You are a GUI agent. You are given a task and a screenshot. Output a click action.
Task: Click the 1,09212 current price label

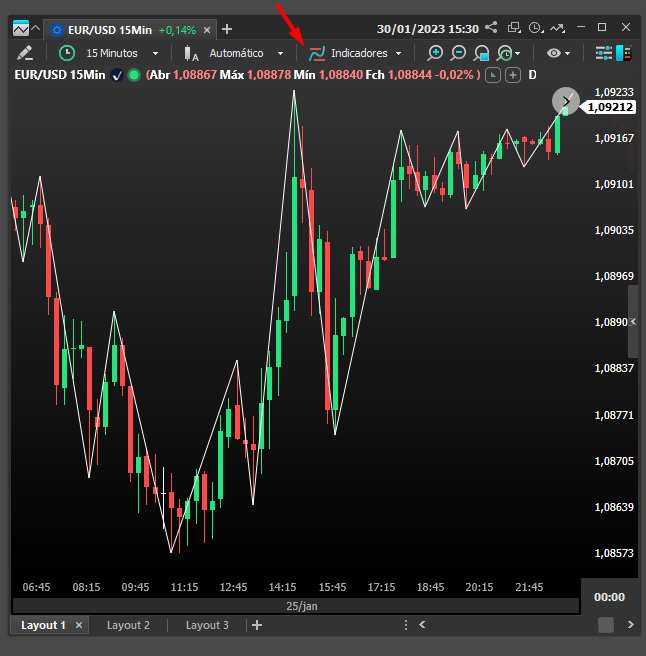(610, 107)
